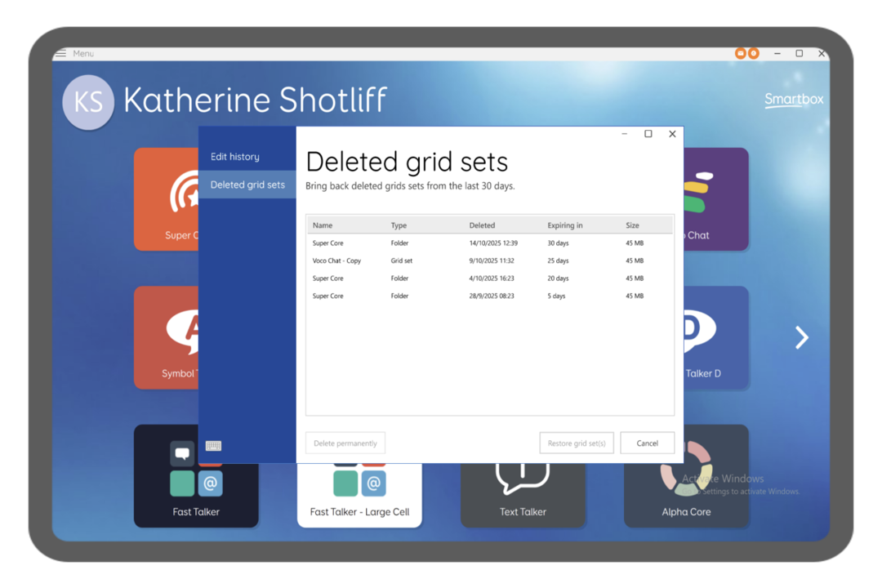Click the Cancel button
This screenshot has height=588, width=882.
tap(647, 443)
